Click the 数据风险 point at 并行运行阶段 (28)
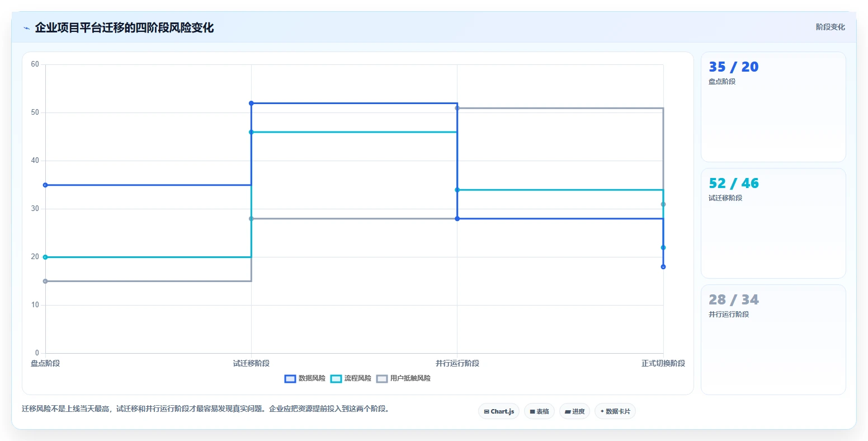868x441 pixels. pyautogui.click(x=457, y=219)
